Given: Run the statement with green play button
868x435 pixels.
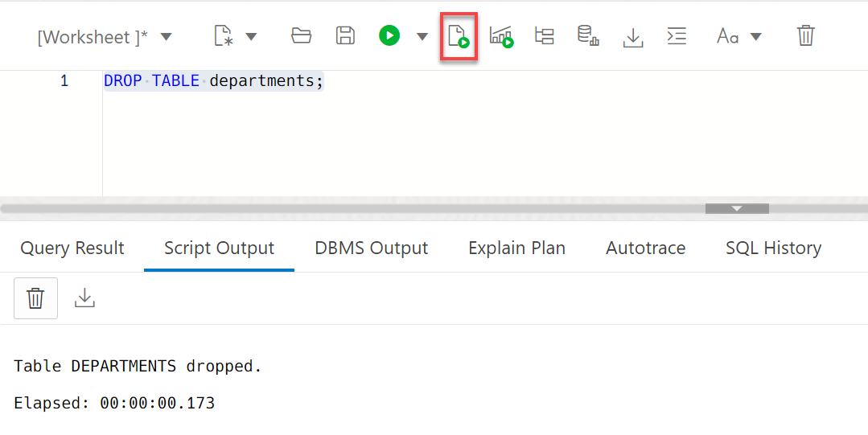Looking at the screenshot, I should point(389,35).
